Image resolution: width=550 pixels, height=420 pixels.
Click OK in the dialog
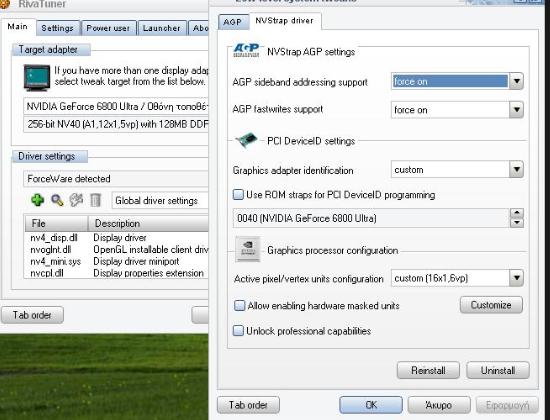point(371,405)
